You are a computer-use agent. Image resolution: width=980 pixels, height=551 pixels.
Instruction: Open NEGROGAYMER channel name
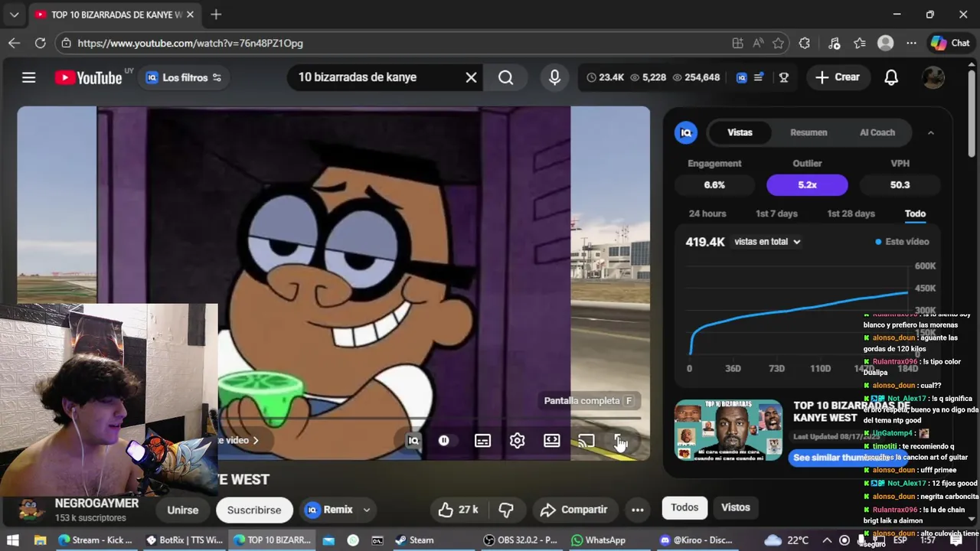(x=96, y=504)
